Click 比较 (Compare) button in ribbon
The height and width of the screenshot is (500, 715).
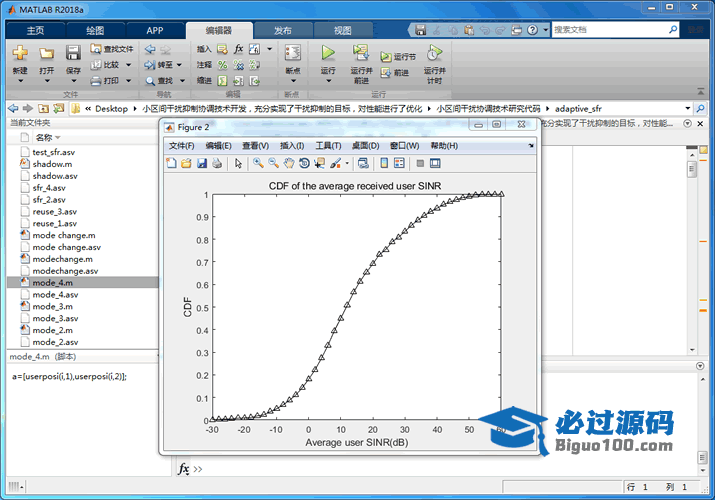coord(105,65)
